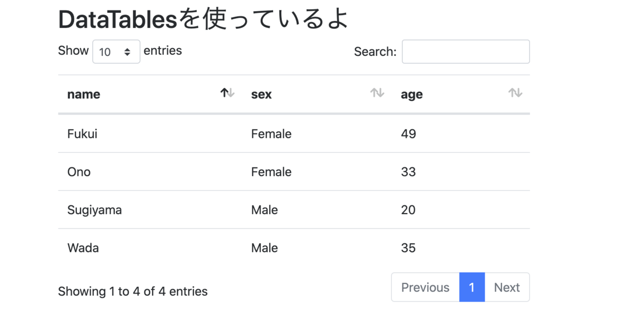The width and height of the screenshot is (644, 329).
Task: Click the age column sort arrows icon
Action: (x=515, y=93)
